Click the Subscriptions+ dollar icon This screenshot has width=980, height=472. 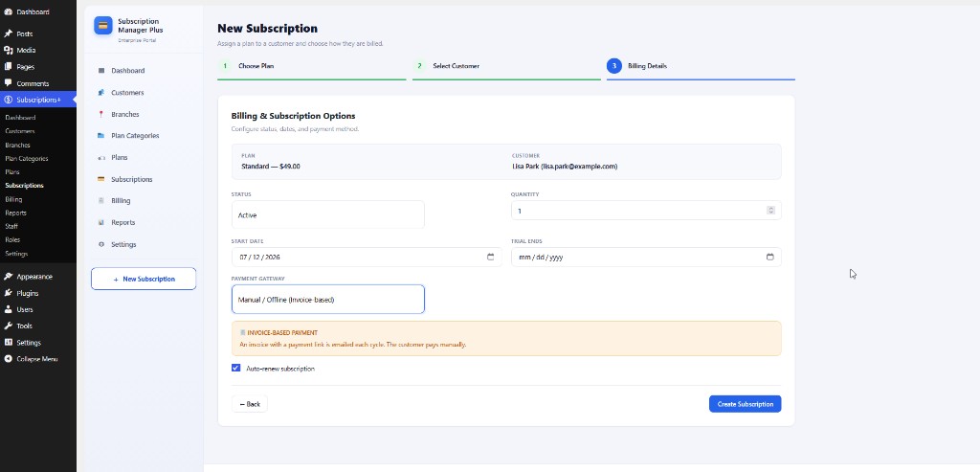tap(8, 100)
